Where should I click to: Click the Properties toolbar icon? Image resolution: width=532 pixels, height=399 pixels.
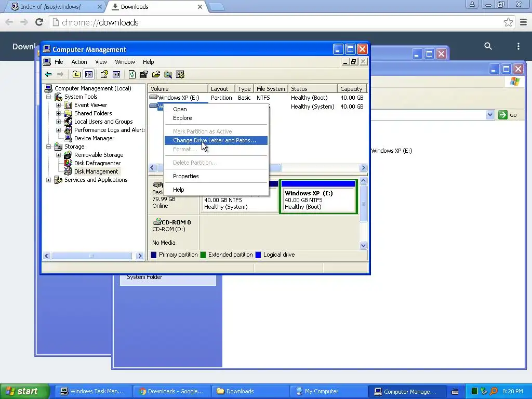144,74
